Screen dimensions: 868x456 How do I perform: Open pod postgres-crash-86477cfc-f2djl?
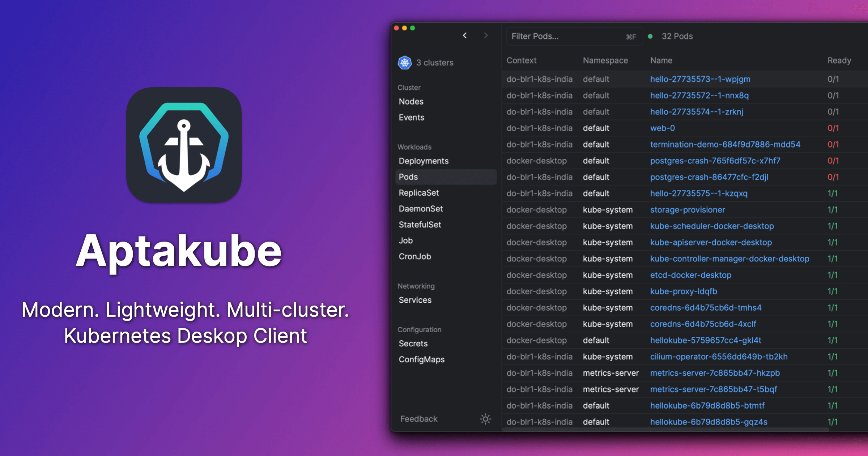(x=709, y=177)
